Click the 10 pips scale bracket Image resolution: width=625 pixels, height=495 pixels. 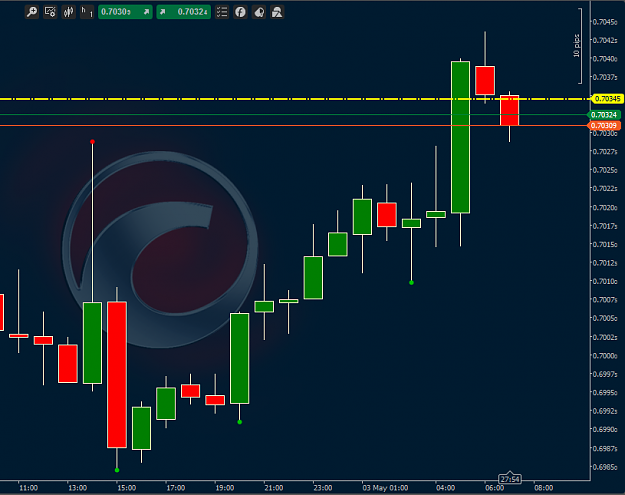pos(578,46)
